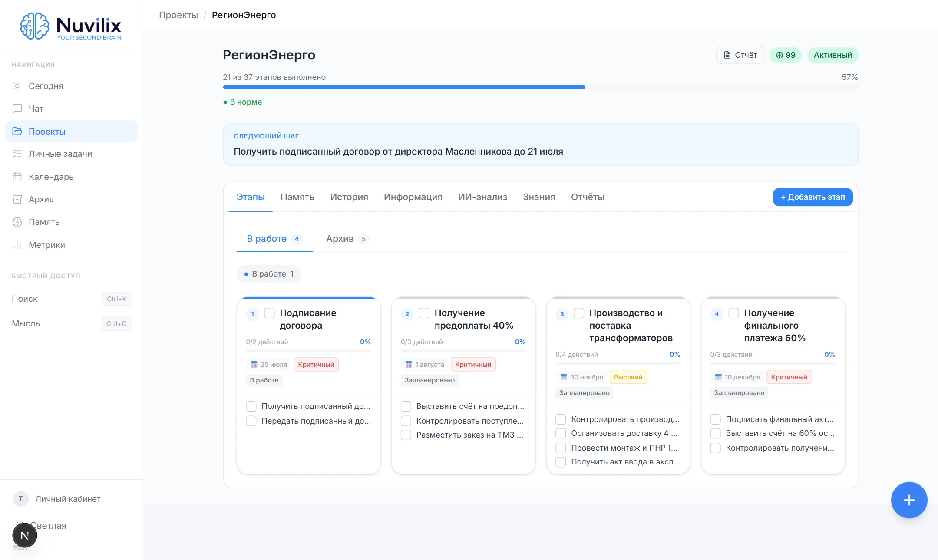Screen dimensions: 938x560
Task: Open the Metrics bar chart icon
Action: 17,245
